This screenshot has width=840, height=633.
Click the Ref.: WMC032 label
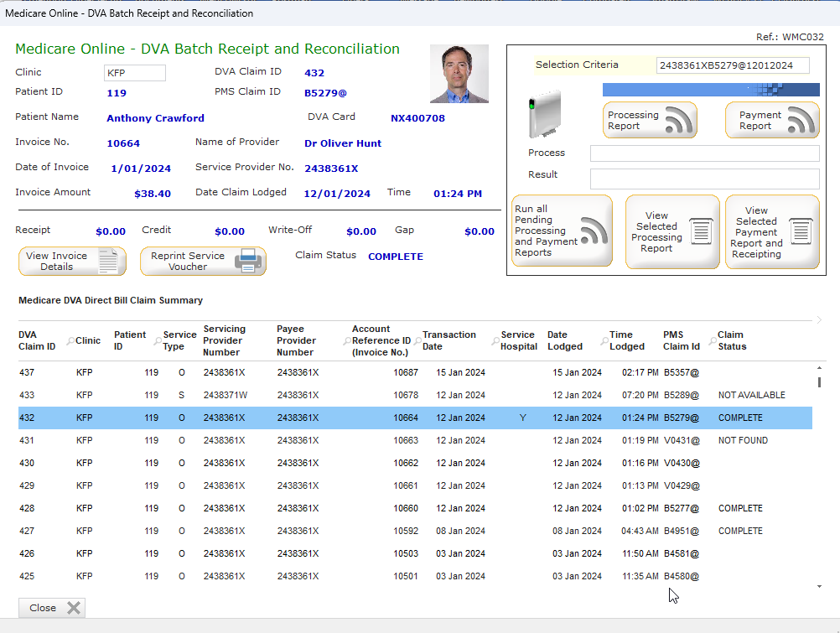[x=790, y=37]
